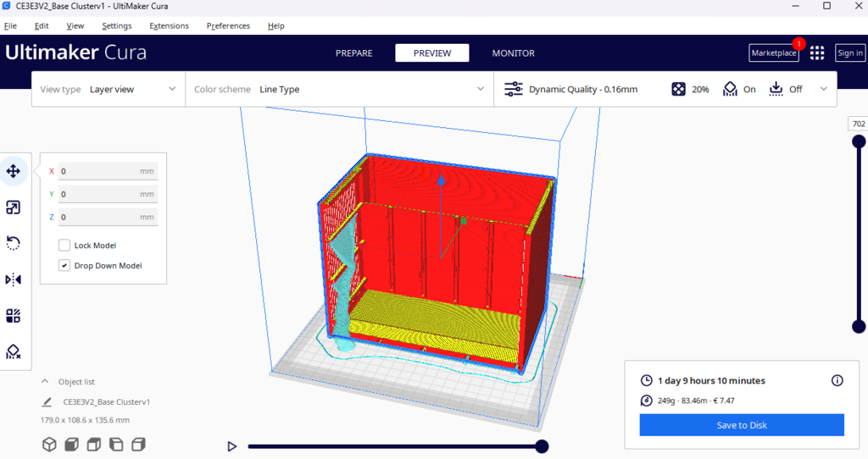Click the 179.0 x 108.6 x 135.6 mm dimensions
The height and width of the screenshot is (459, 868).
pos(85,420)
